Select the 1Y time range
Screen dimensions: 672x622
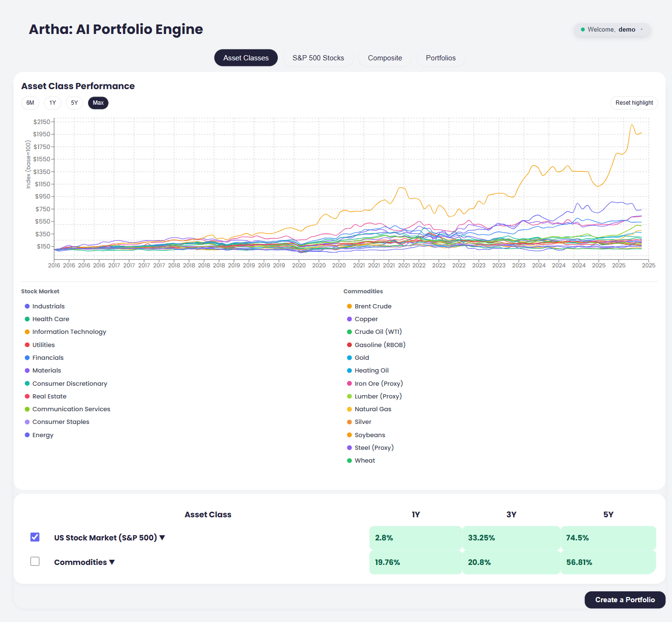click(53, 103)
